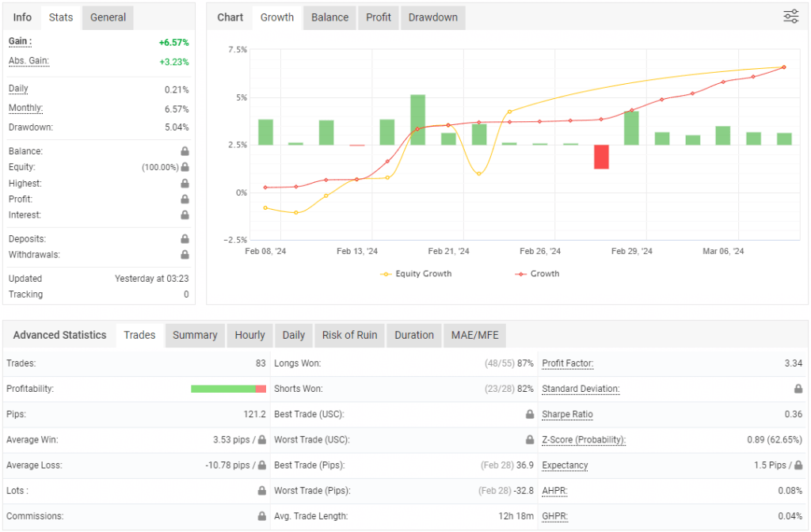811x532 pixels.
Task: Click the Sharpe Ratio link
Action: (567, 414)
